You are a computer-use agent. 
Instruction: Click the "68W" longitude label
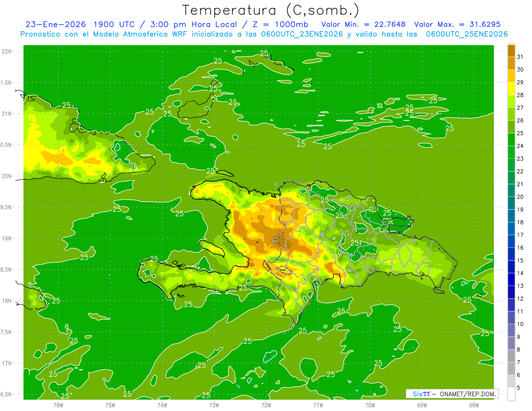474,405
